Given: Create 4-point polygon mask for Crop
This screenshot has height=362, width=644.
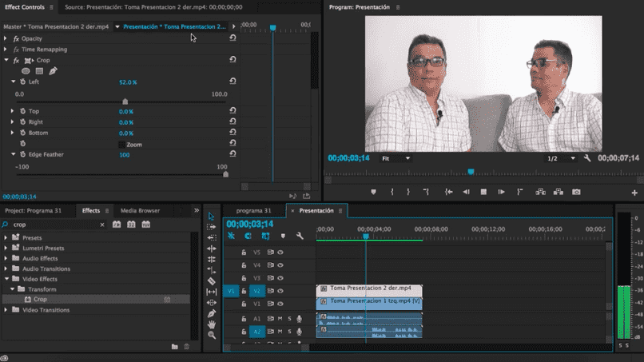Looking at the screenshot, I should (x=39, y=71).
